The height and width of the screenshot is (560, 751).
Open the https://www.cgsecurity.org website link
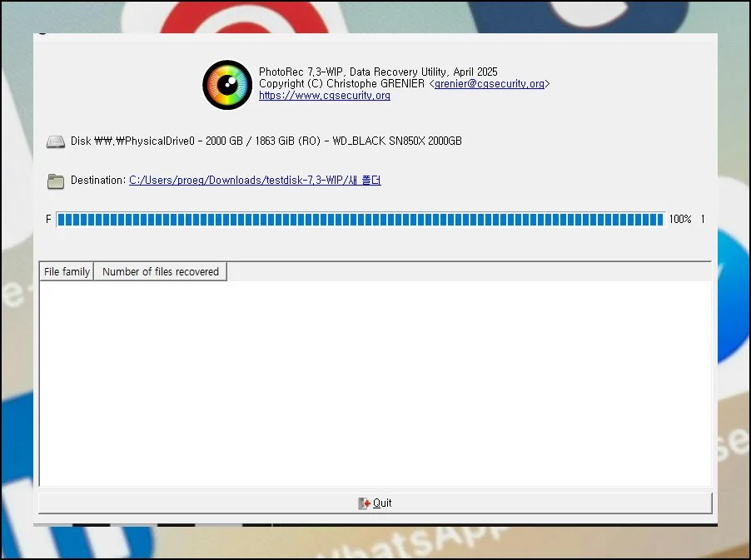click(x=325, y=96)
